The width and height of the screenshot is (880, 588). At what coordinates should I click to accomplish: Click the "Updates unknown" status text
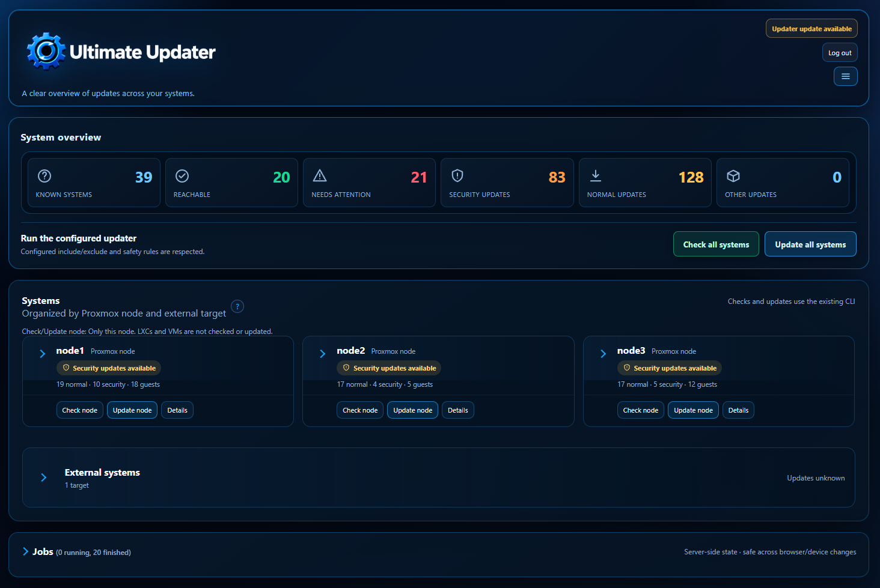[816, 478]
